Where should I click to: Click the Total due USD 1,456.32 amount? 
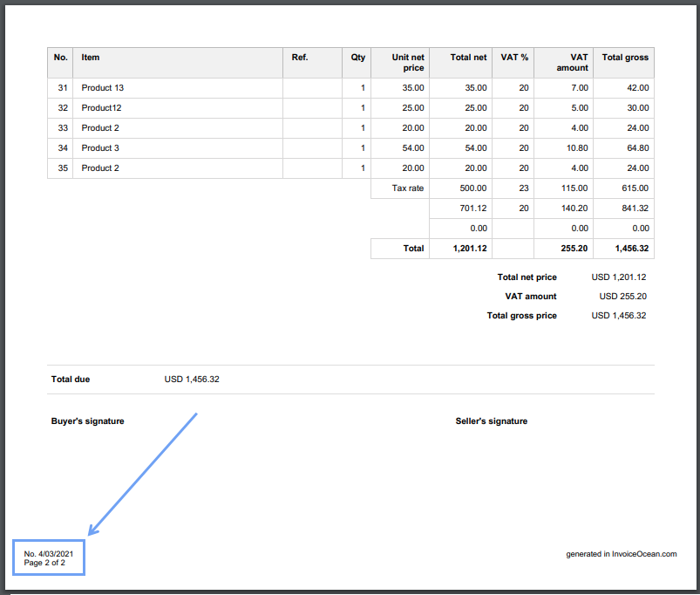point(192,379)
